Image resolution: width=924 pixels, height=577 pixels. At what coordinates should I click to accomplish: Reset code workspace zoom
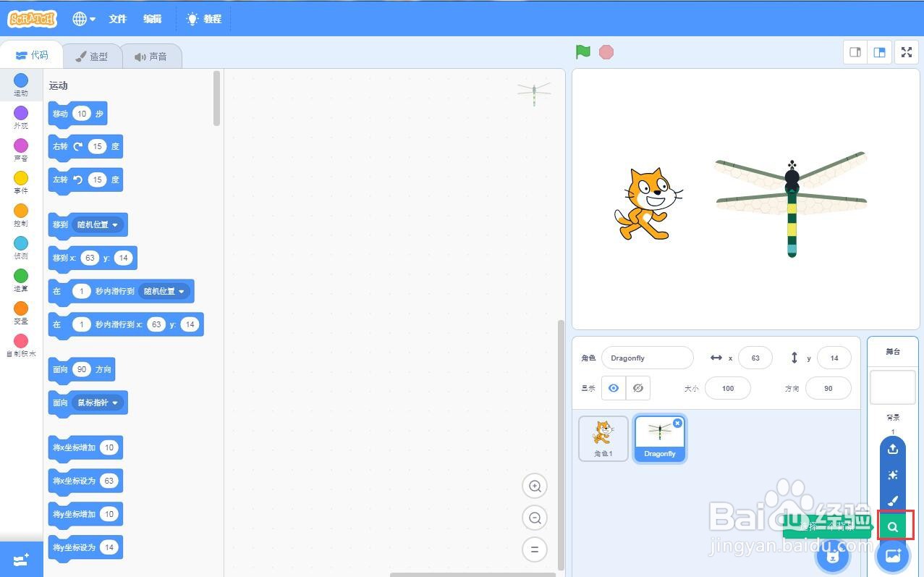(535, 549)
